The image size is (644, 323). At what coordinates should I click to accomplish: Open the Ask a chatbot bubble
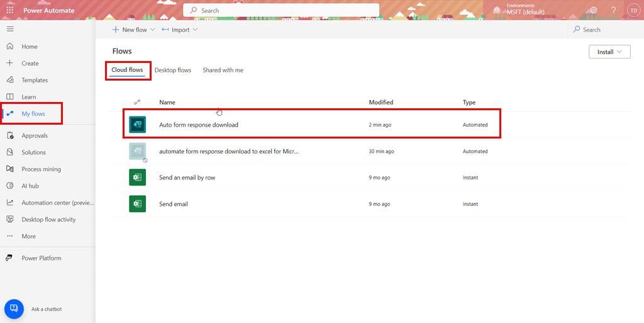14,309
